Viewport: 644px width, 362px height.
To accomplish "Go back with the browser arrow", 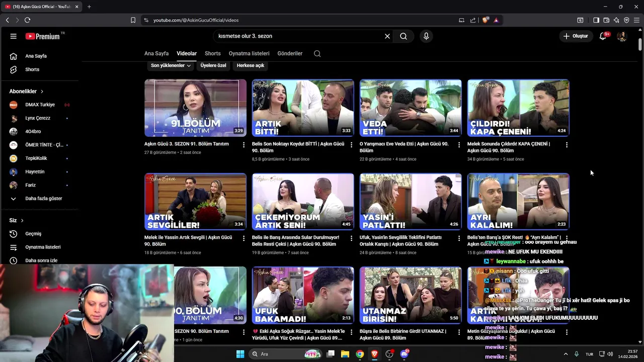I will coord(8,20).
